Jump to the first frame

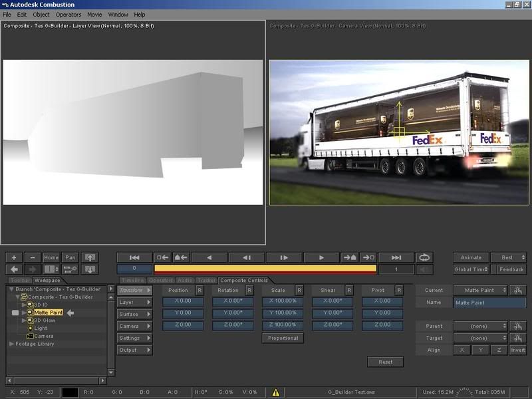[x=134, y=257]
